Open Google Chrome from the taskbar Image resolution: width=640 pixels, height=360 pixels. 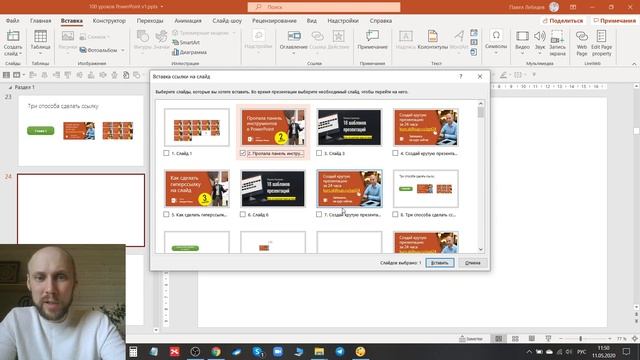(x=216, y=351)
